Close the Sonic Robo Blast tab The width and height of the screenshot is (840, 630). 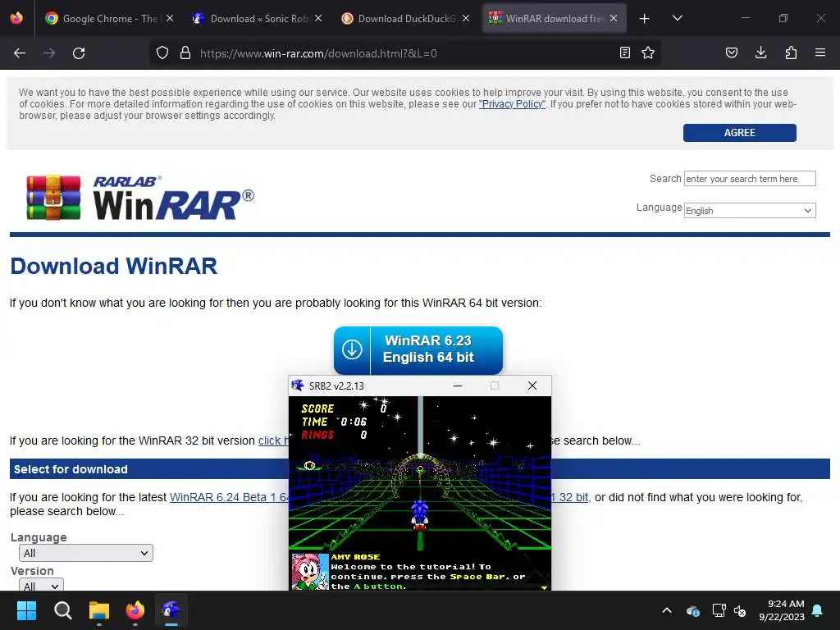point(318,19)
